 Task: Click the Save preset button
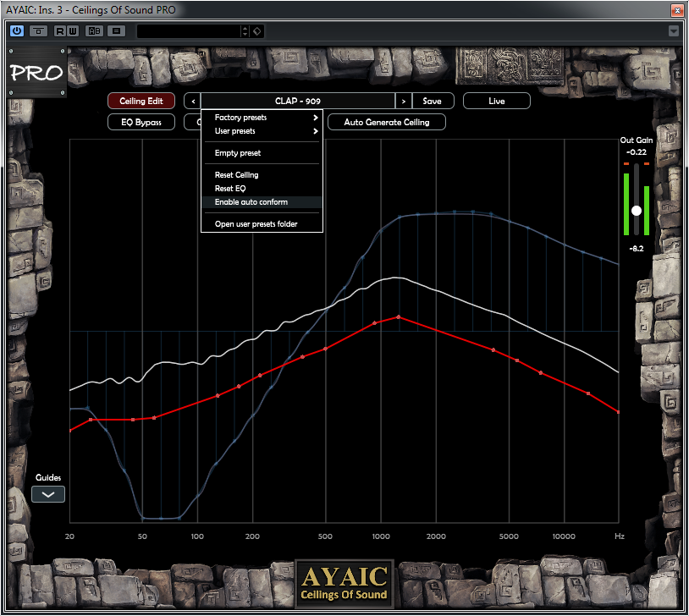click(432, 101)
